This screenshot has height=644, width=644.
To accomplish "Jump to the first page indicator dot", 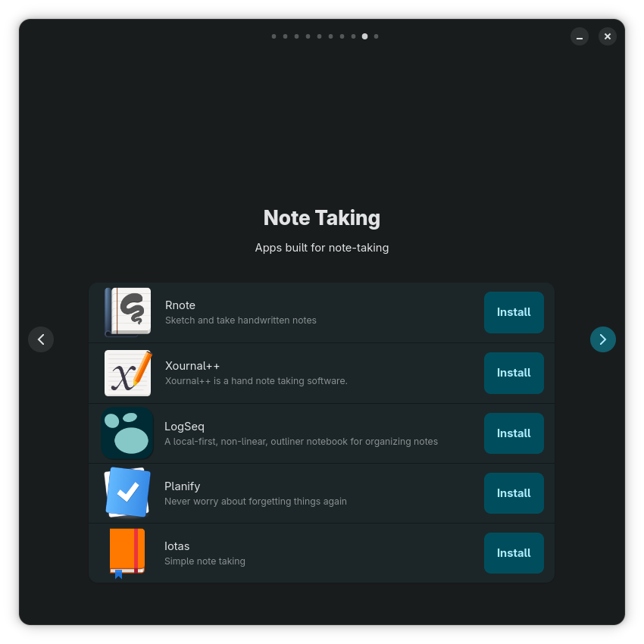I will (274, 36).
